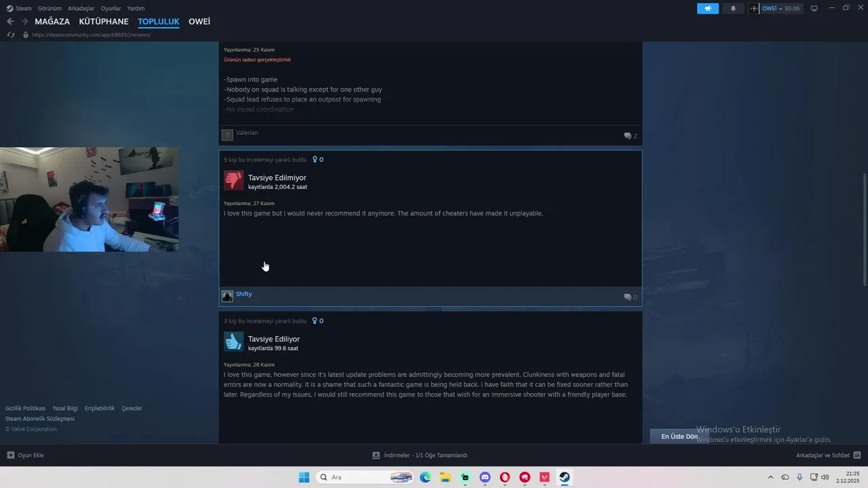Open comments on Shifty's review
The image size is (868, 488).
[631, 297]
